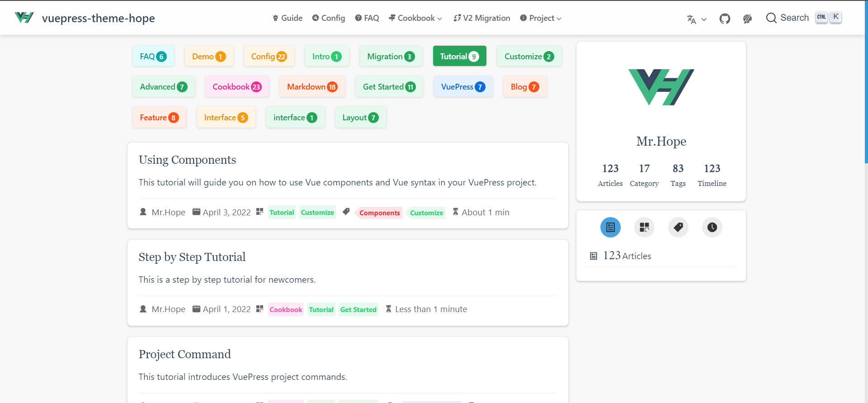The height and width of the screenshot is (403, 868).
Task: Click Tutorial category tag under Using Components
Action: point(282,212)
